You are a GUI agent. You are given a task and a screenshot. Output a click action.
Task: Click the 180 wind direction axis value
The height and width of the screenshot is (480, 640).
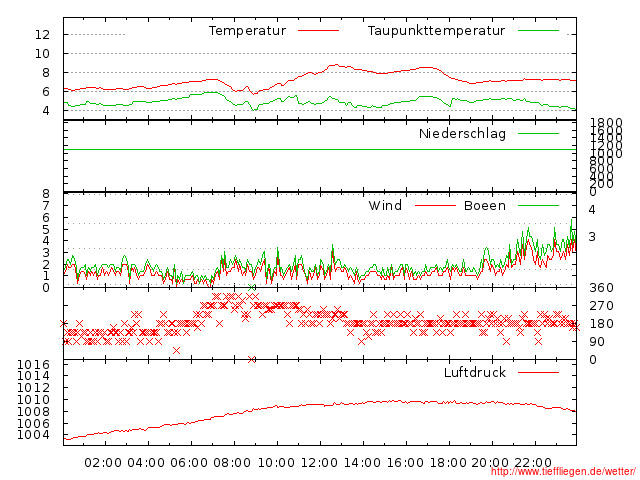601,324
